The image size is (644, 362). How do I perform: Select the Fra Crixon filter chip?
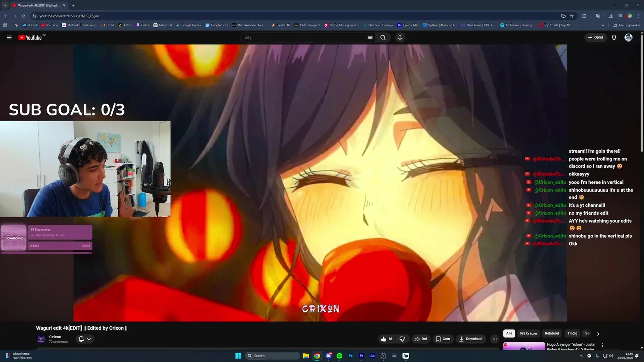pyautogui.click(x=528, y=333)
